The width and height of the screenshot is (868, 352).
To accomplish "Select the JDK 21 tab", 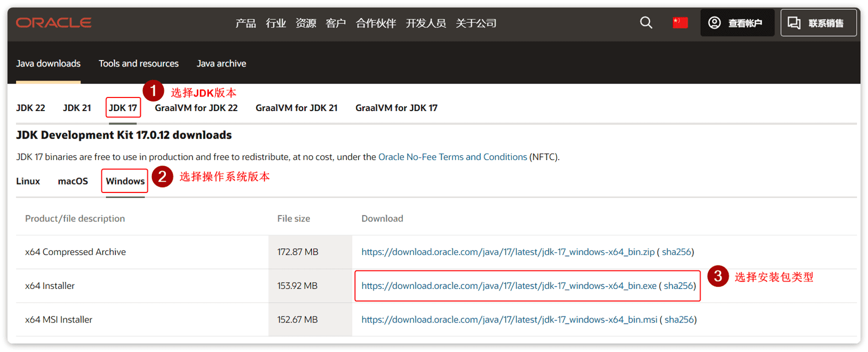I will (x=77, y=108).
